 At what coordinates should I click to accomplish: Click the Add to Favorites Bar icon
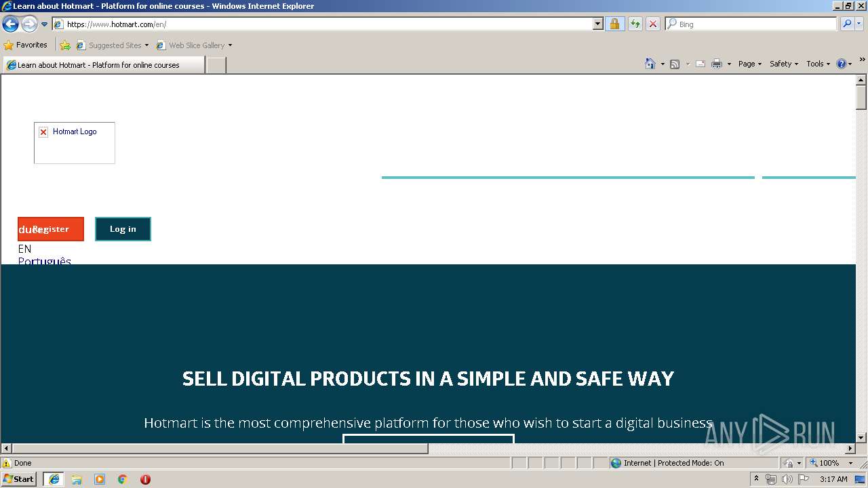pos(65,45)
